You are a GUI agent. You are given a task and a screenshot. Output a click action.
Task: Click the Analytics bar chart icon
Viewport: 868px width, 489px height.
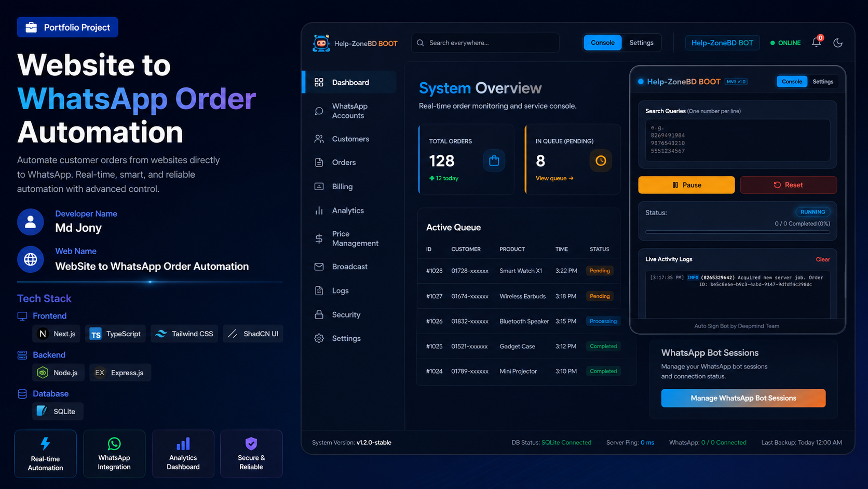click(x=319, y=210)
